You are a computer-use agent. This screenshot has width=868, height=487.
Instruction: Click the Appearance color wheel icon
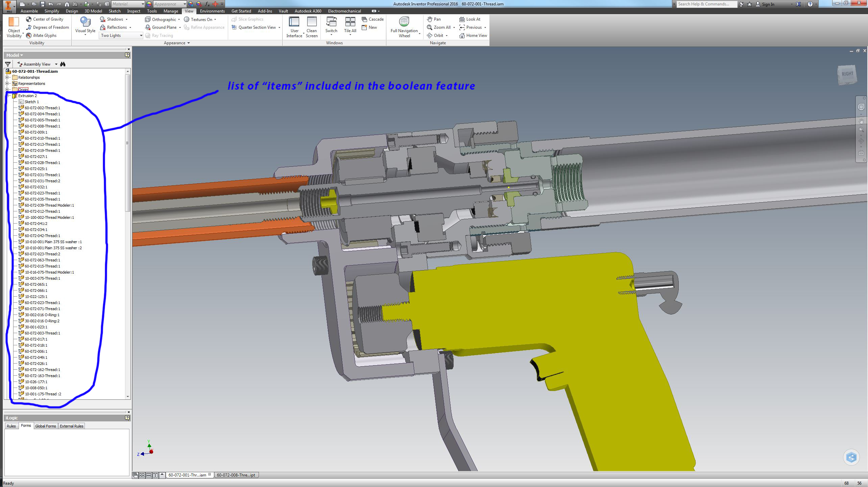coord(149,4)
